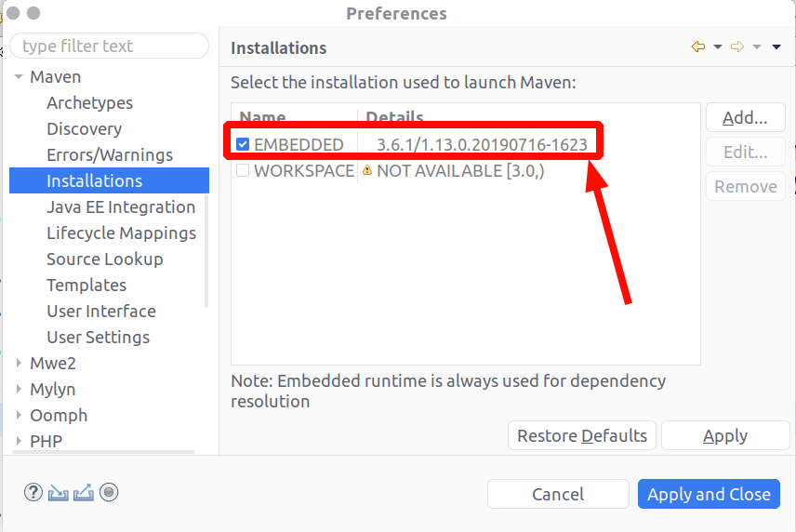Click the Back navigation arrow

698,47
